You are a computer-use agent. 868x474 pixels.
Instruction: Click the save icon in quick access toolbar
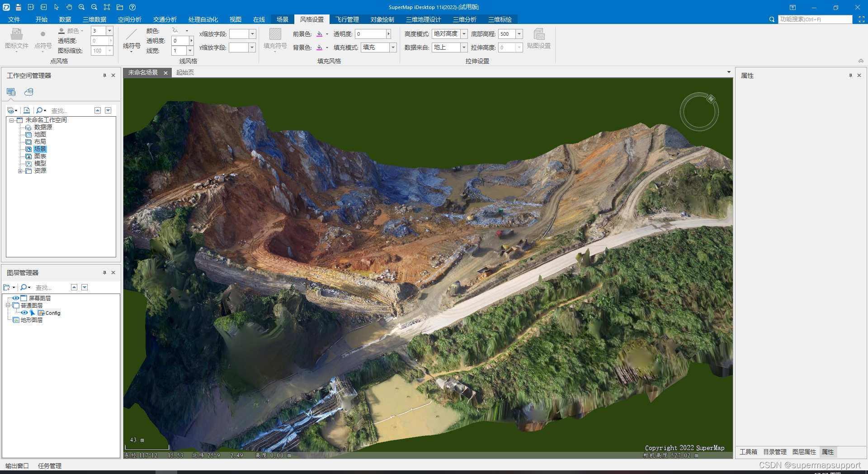tap(19, 7)
